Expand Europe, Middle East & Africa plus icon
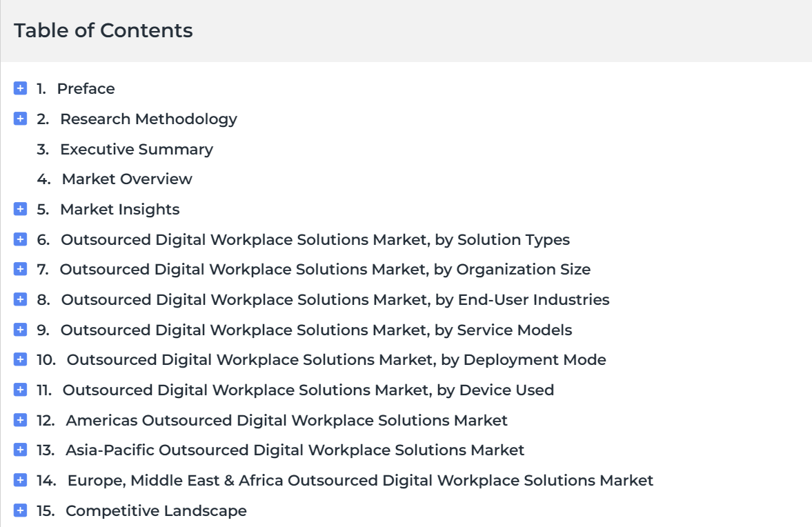 click(x=20, y=480)
